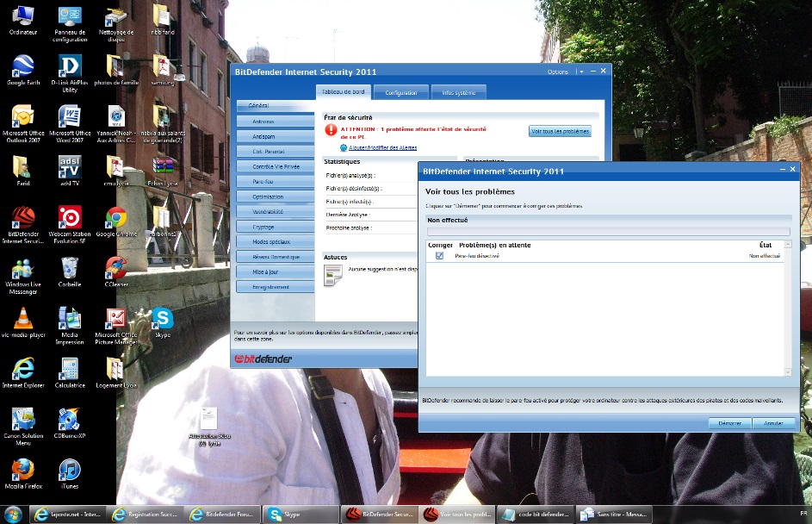
Task: Open the Options menu in BitDefender
Action: (558, 72)
